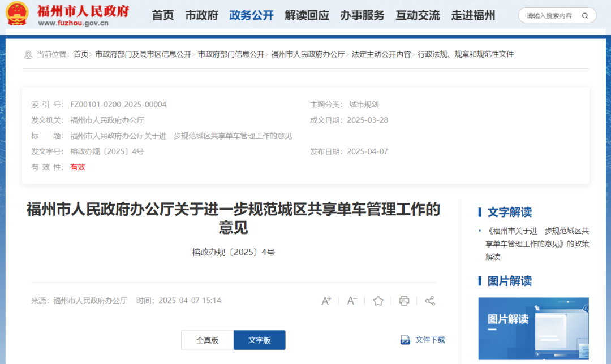The height and width of the screenshot is (364, 611).
Task: Click the 文字解读 section heading
Action: (x=509, y=212)
